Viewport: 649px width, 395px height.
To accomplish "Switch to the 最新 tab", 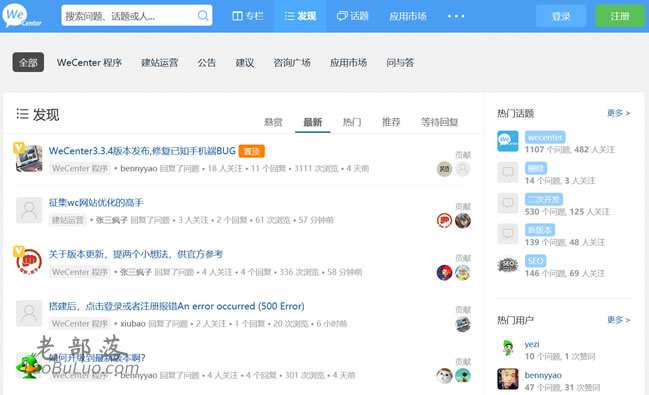I will click(312, 122).
